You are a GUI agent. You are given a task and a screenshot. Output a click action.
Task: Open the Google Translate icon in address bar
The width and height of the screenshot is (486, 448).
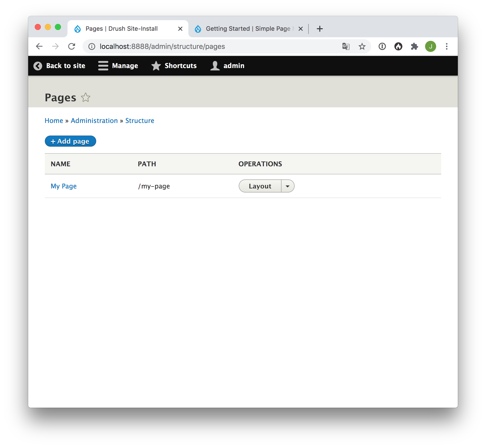point(346,46)
